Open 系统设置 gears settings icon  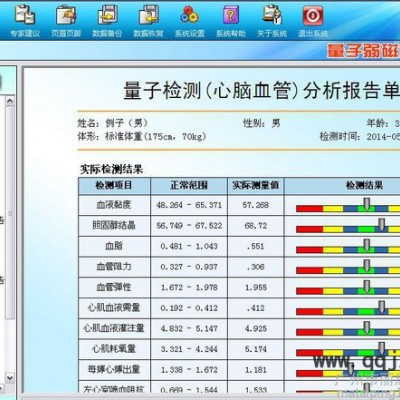(x=189, y=16)
